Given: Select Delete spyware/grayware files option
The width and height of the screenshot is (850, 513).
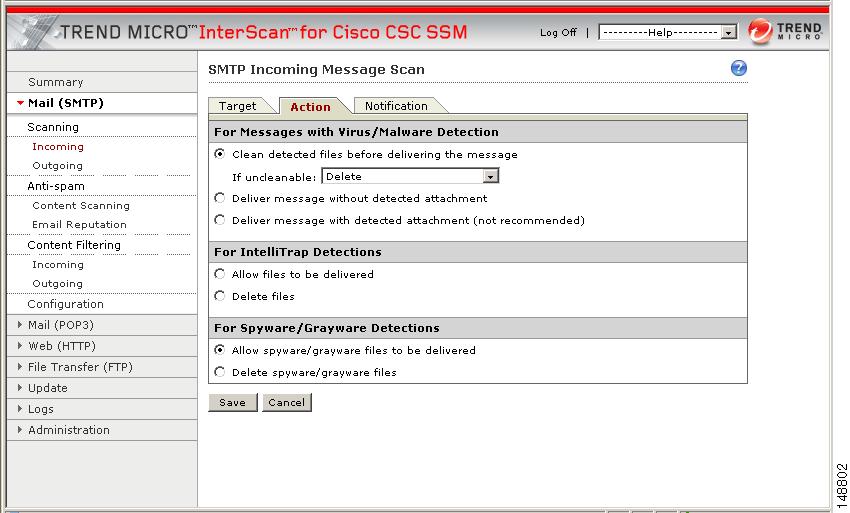Looking at the screenshot, I should [x=220, y=371].
